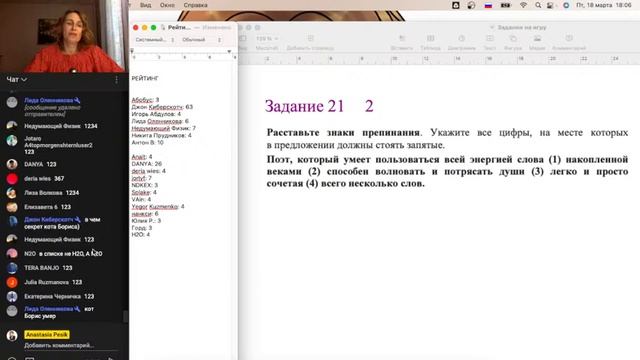This screenshot has height=360, width=640.
Task: Open the Control Center icon in the menu bar
Action: (551, 5)
